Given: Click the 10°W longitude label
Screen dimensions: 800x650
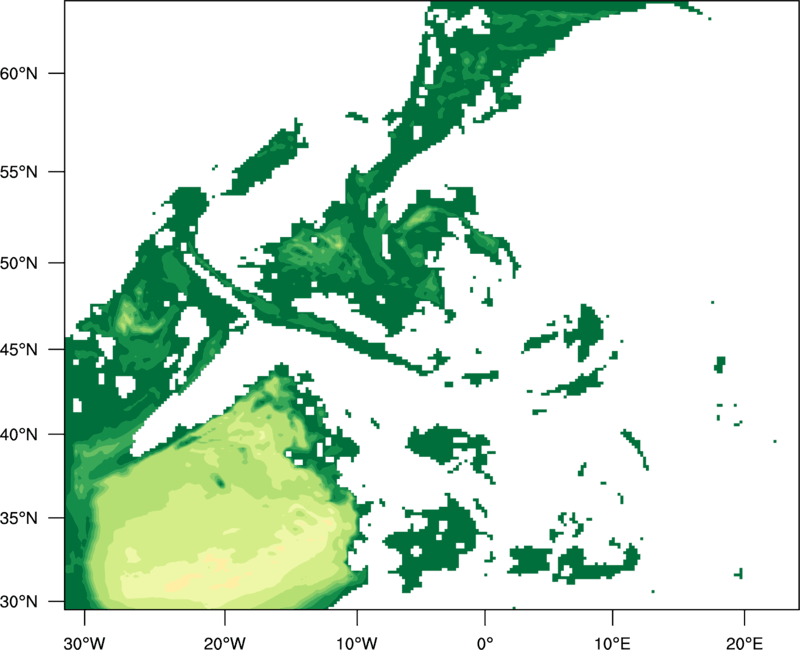Looking at the screenshot, I should tap(357, 643).
